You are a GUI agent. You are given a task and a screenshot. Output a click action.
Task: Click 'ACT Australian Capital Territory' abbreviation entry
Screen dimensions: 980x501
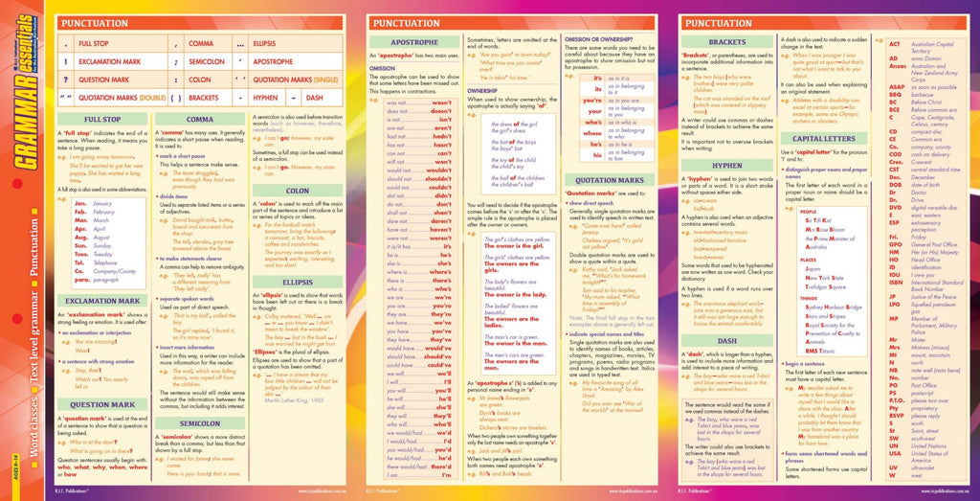(923, 47)
